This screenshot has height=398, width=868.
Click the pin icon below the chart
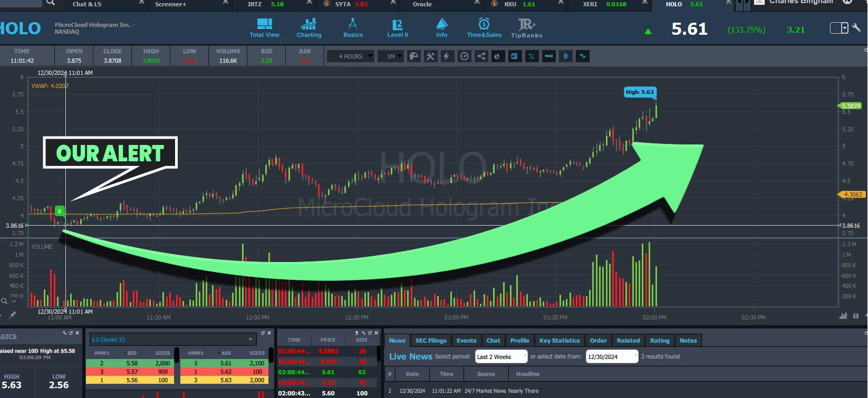point(12,315)
